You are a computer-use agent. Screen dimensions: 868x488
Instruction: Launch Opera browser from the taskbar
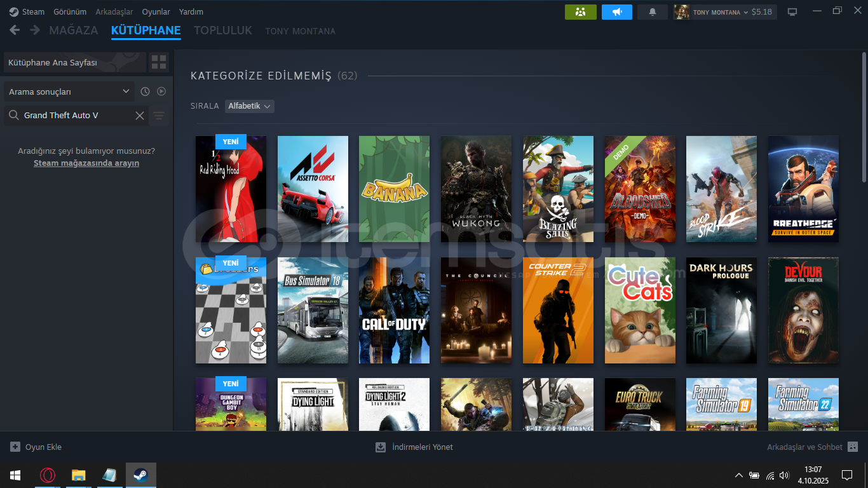click(47, 475)
